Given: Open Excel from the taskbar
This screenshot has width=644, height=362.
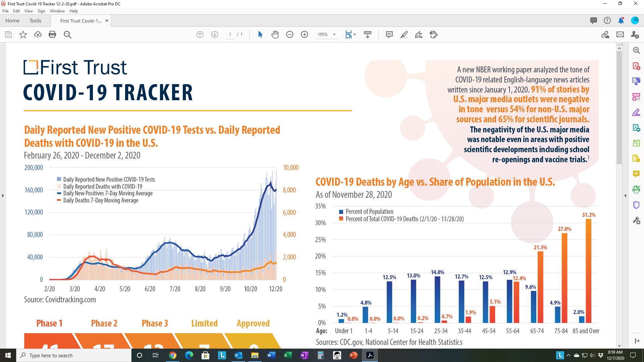Looking at the screenshot, I should [288, 355].
